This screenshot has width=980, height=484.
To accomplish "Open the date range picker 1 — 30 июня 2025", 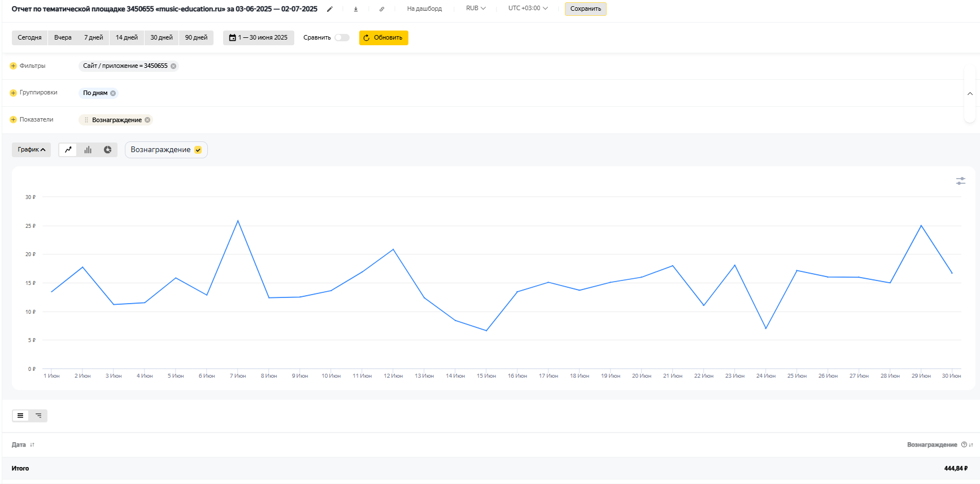I will [x=259, y=38].
